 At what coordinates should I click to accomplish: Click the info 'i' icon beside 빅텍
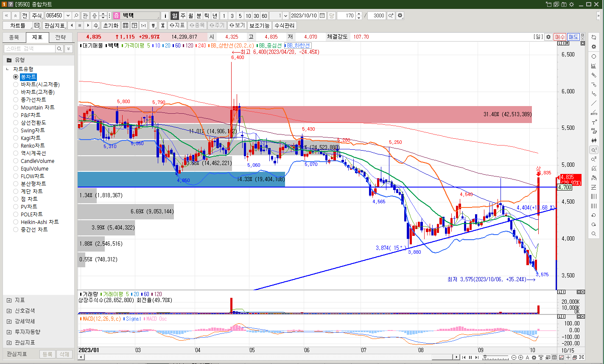pyautogui.click(x=165, y=15)
